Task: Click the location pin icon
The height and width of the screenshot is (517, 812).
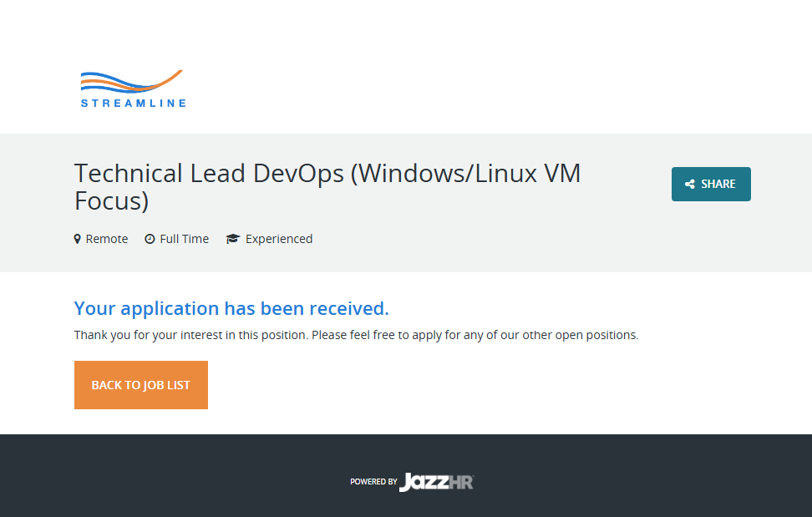Action: click(78, 239)
